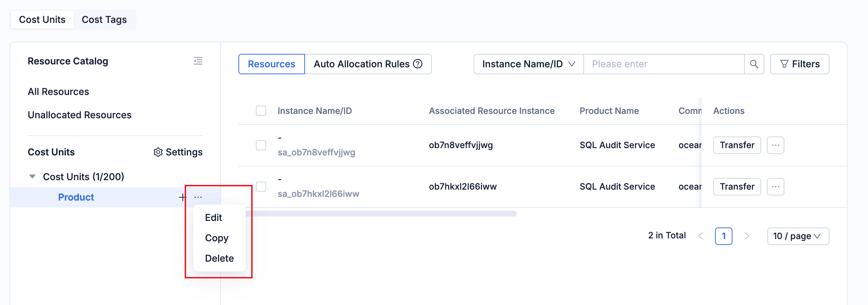
Task: Switch to the Cost Tags tab
Action: pos(104,20)
